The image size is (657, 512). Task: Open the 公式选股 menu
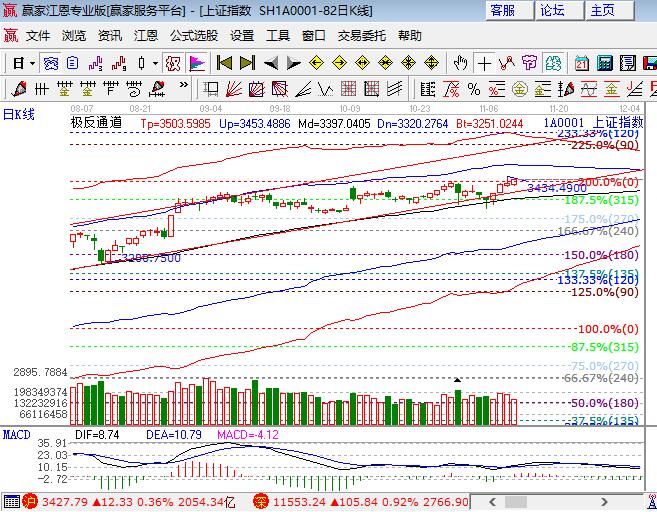coord(193,35)
